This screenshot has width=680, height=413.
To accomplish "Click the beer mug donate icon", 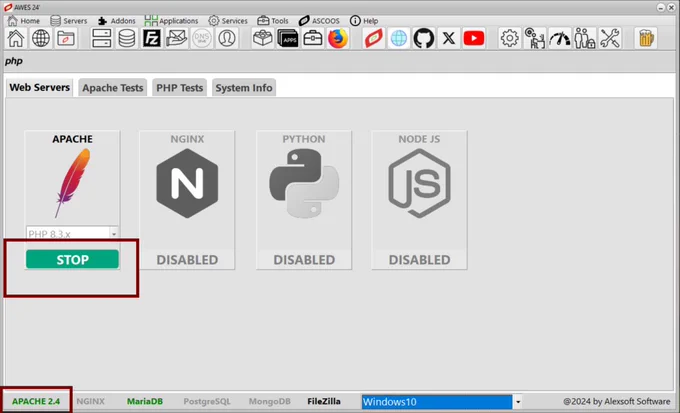I will [x=646, y=38].
